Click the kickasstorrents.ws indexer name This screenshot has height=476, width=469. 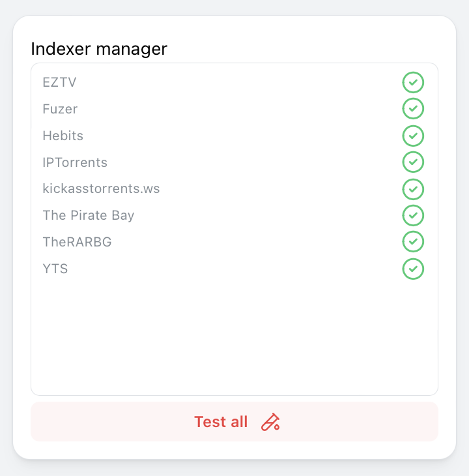(101, 189)
